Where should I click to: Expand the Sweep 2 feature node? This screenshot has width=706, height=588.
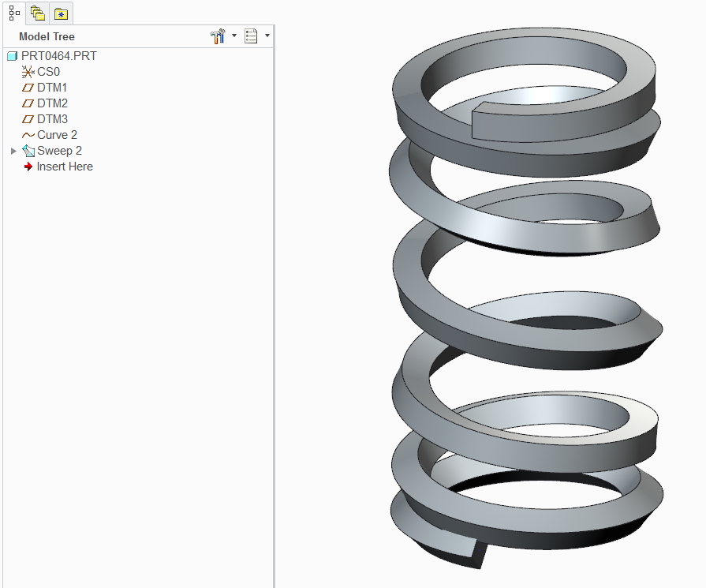pyautogui.click(x=13, y=151)
